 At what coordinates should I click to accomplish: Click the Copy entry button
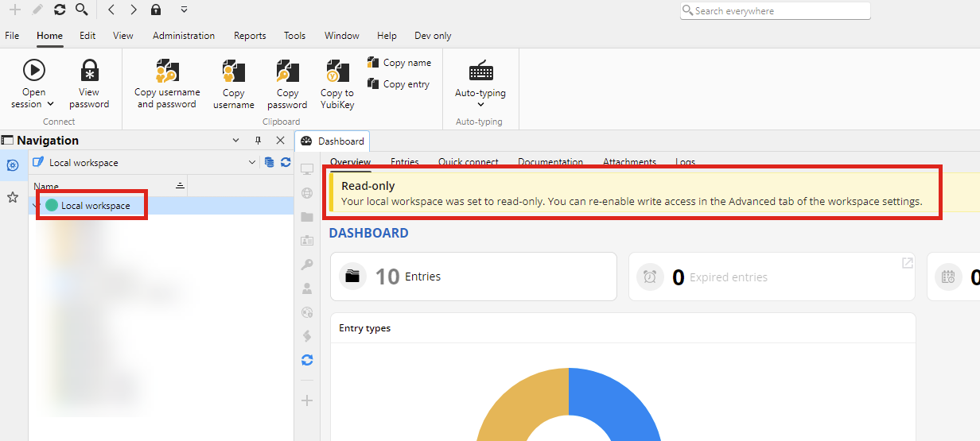click(x=399, y=84)
